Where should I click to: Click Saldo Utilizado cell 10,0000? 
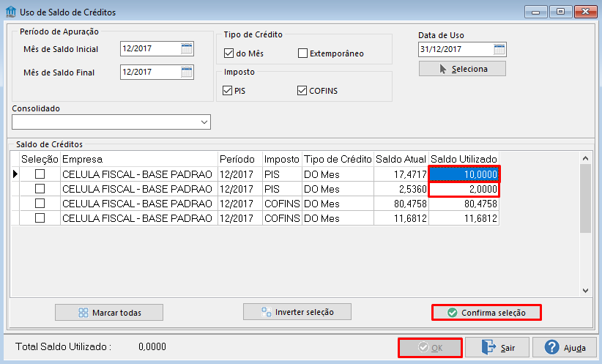464,174
